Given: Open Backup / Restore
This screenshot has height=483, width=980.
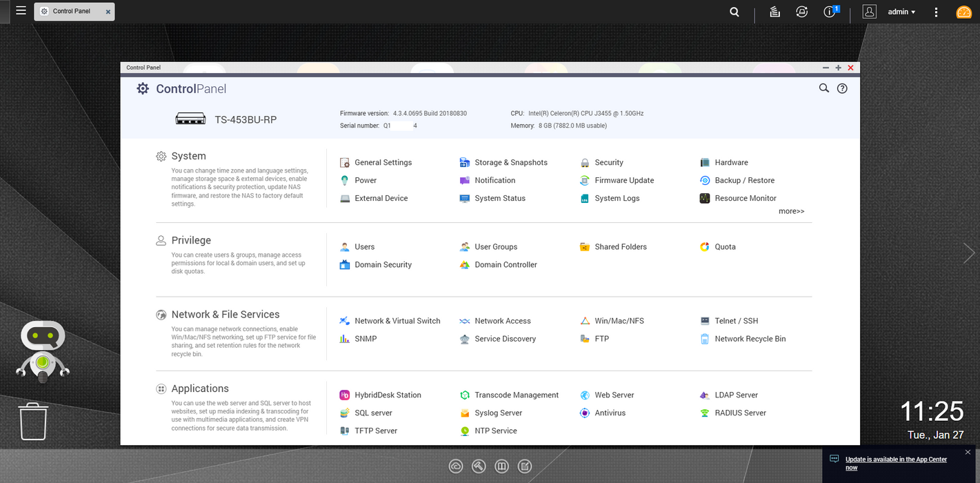Looking at the screenshot, I should pos(737,181).
